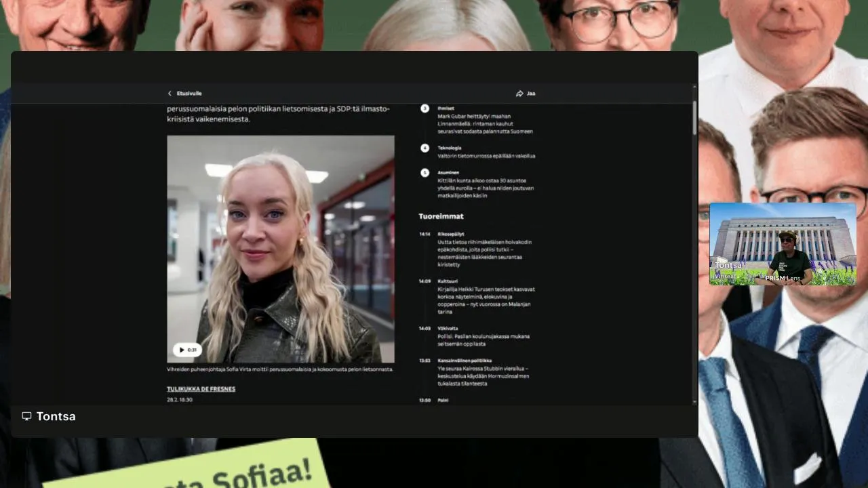The image size is (868, 488).
Task: Click the Väkivalta category label
Action: coord(448,328)
